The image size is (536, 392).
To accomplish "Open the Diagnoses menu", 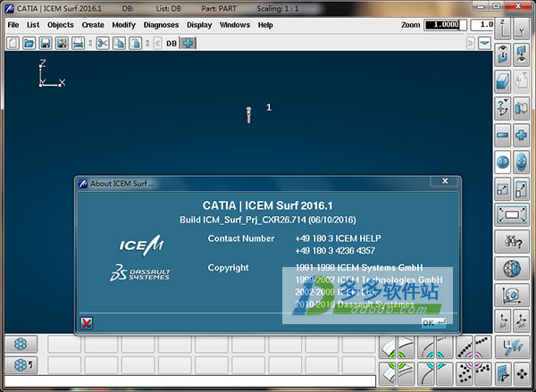I will pyautogui.click(x=161, y=25).
